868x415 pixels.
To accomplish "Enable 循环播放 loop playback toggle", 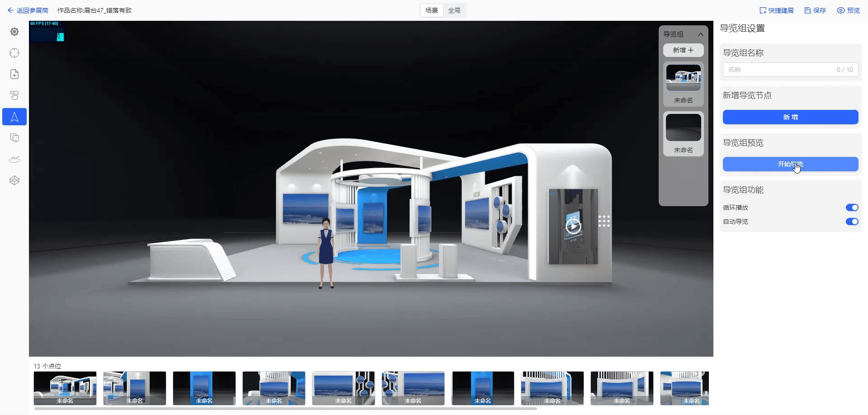I will (x=852, y=207).
